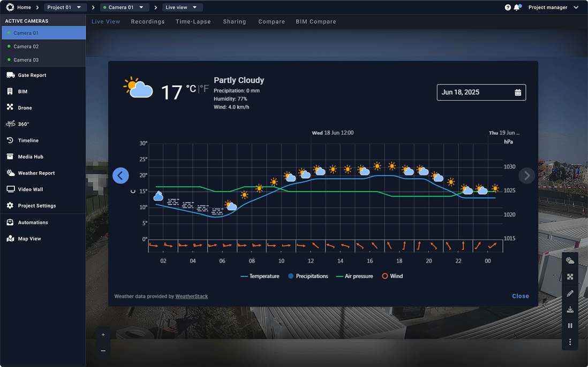Switch to the BIM Compare tab
The width and height of the screenshot is (588, 367).
pos(316,21)
